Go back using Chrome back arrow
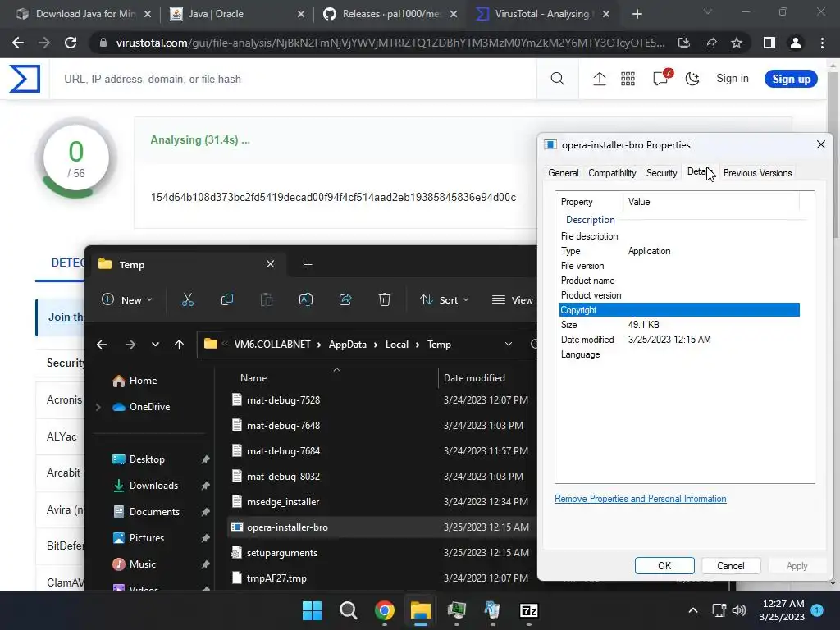Image resolution: width=840 pixels, height=630 pixels. point(18,43)
